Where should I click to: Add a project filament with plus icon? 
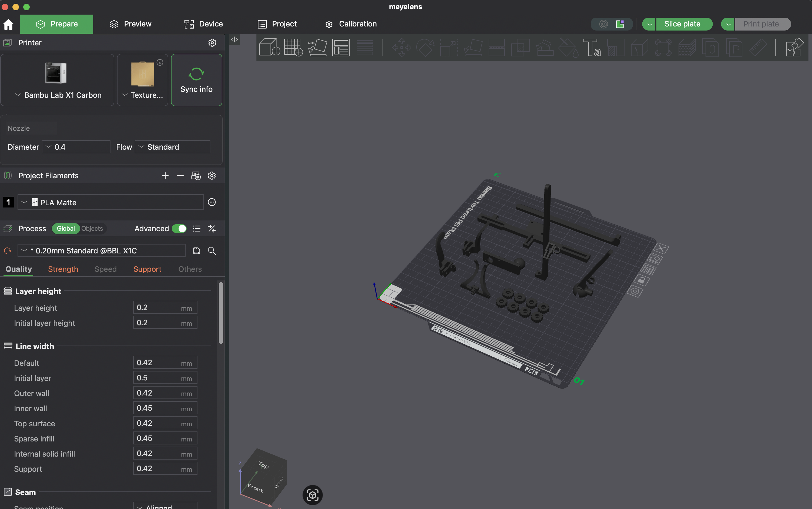[165, 176]
